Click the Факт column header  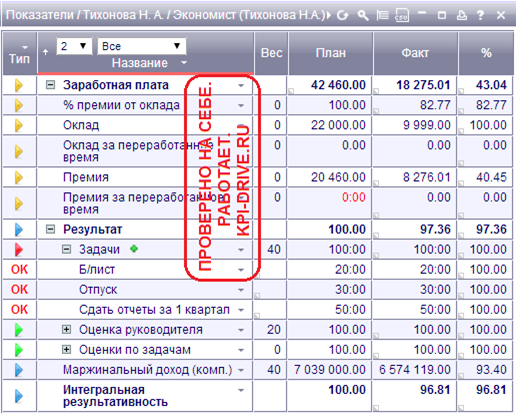(415, 53)
